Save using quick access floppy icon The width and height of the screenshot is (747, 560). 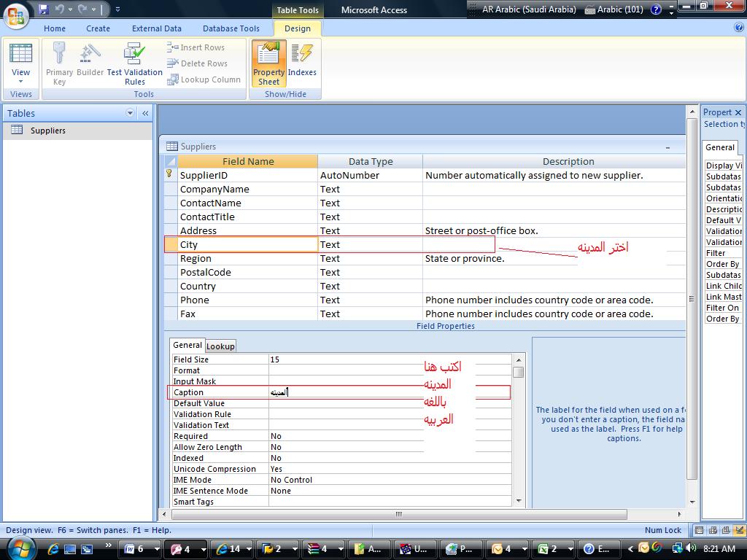click(43, 9)
